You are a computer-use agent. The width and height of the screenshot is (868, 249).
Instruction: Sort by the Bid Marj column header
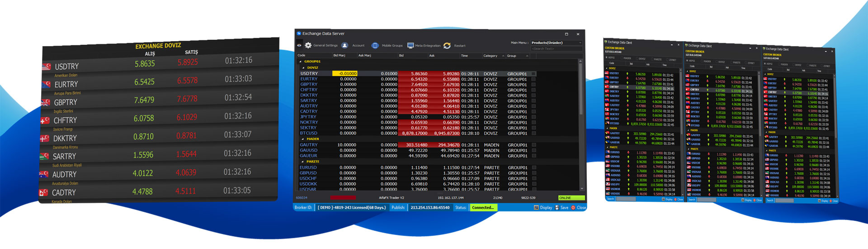tap(339, 56)
